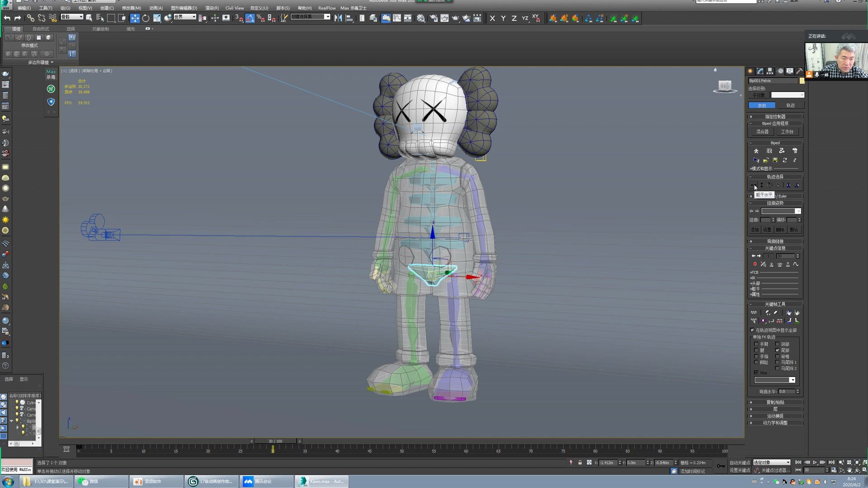Uncheck the 尾部 FK track checkbox
Image resolution: width=868 pixels, height=488 pixels.
[777, 350]
